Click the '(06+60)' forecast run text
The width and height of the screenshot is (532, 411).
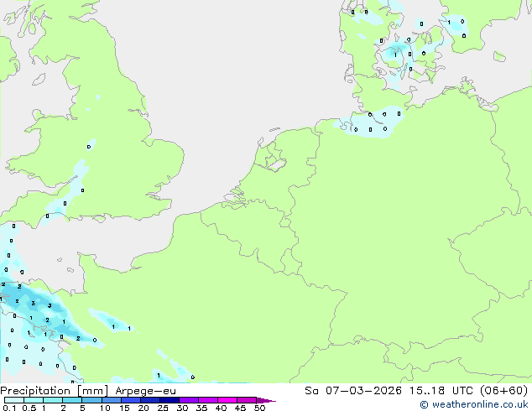coord(504,390)
